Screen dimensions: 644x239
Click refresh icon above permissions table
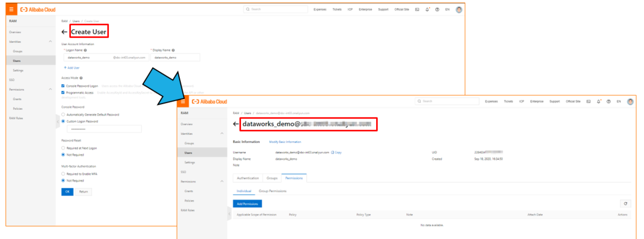[x=626, y=204]
